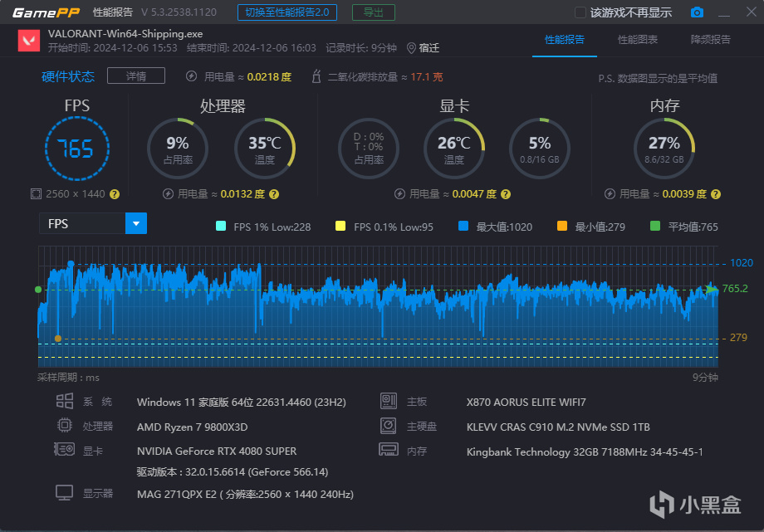Click the hard disk icon beside 主硬盘

(x=389, y=426)
